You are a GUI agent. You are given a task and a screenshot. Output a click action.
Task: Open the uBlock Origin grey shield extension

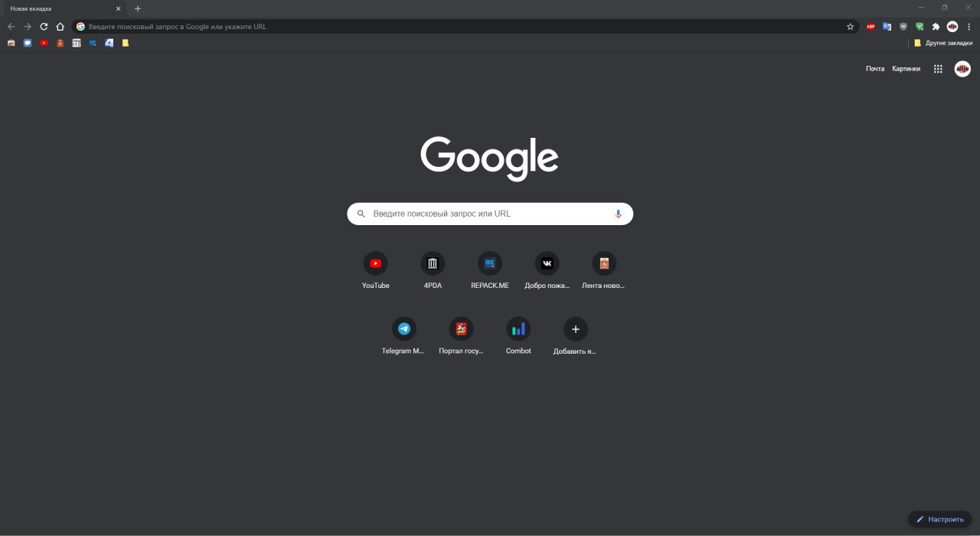(x=903, y=26)
